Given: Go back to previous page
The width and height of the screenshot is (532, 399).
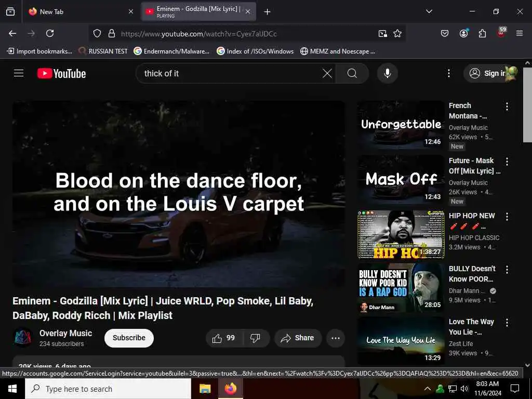Looking at the screenshot, I should pyautogui.click(x=12, y=33).
